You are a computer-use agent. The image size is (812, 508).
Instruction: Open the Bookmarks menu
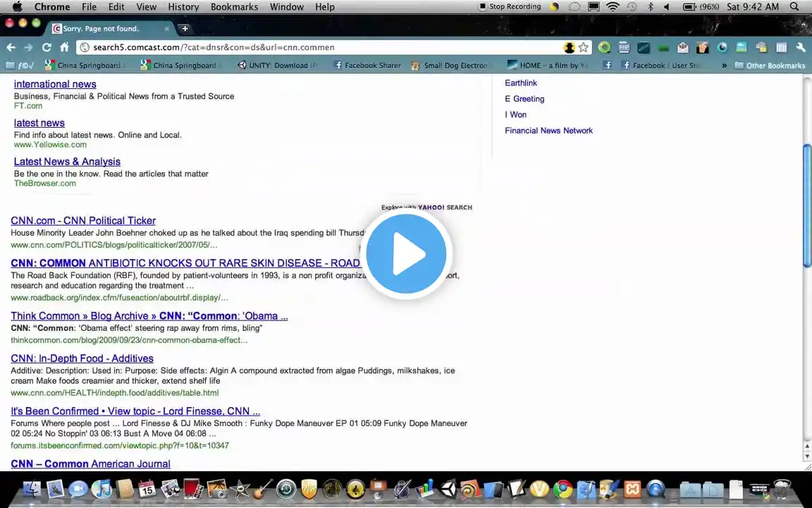click(x=234, y=7)
